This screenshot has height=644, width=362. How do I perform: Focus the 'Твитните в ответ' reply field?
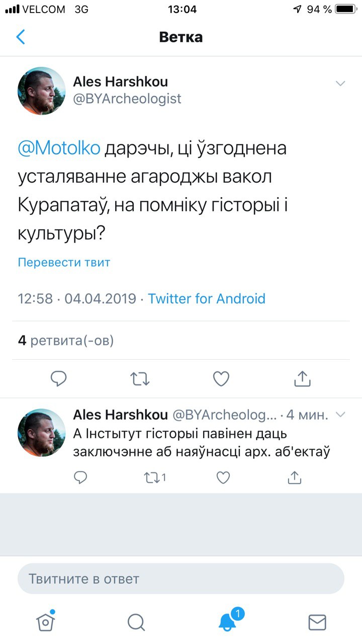pos(181,579)
